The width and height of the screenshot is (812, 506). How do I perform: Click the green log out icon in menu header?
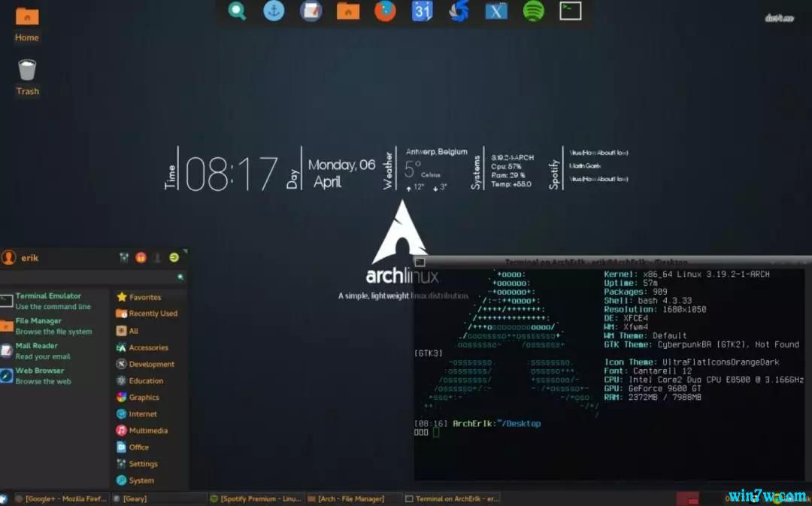pos(174,257)
